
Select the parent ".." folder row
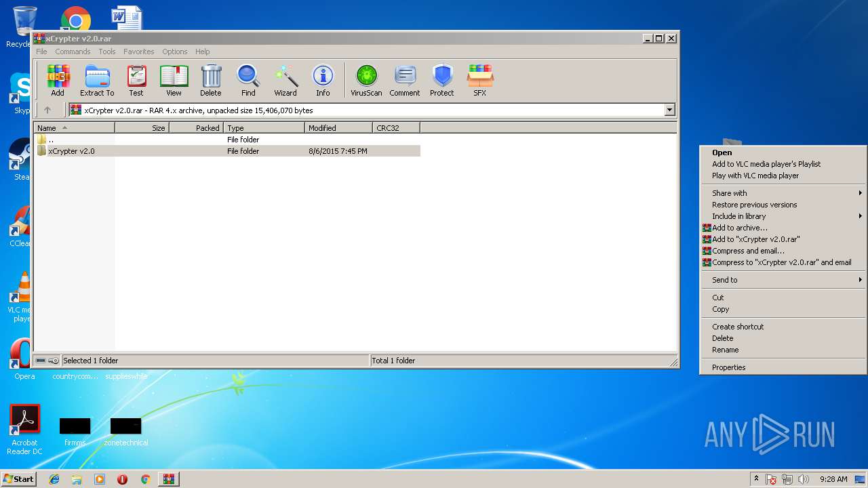(x=227, y=140)
